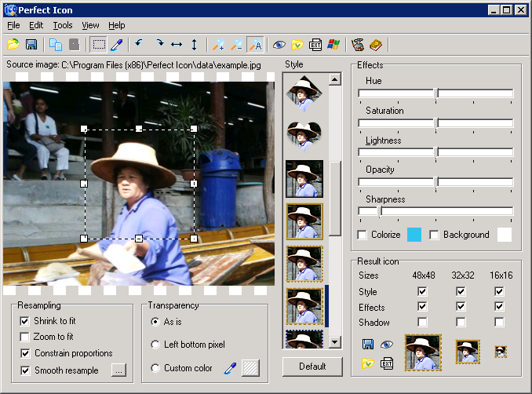Enable the Zoom to fit checkbox
This screenshot has height=394, width=532.
pos(26,337)
